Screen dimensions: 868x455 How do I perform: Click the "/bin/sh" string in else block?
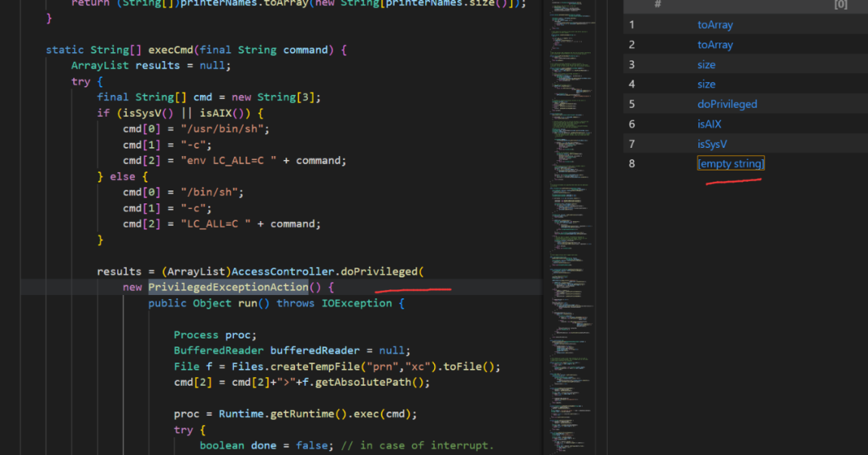tap(212, 193)
